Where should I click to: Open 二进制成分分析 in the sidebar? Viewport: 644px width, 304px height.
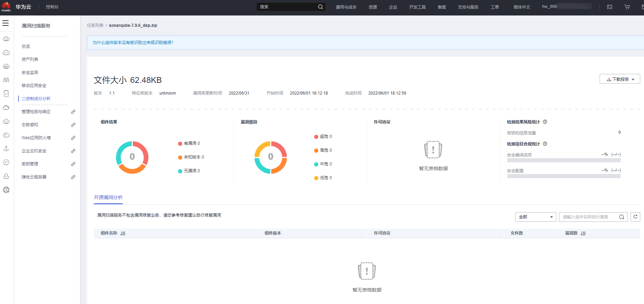click(36, 99)
